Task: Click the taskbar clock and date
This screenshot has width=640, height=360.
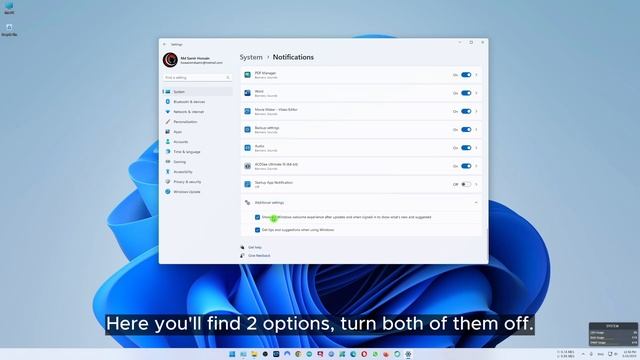Action: pyautogui.click(x=629, y=354)
